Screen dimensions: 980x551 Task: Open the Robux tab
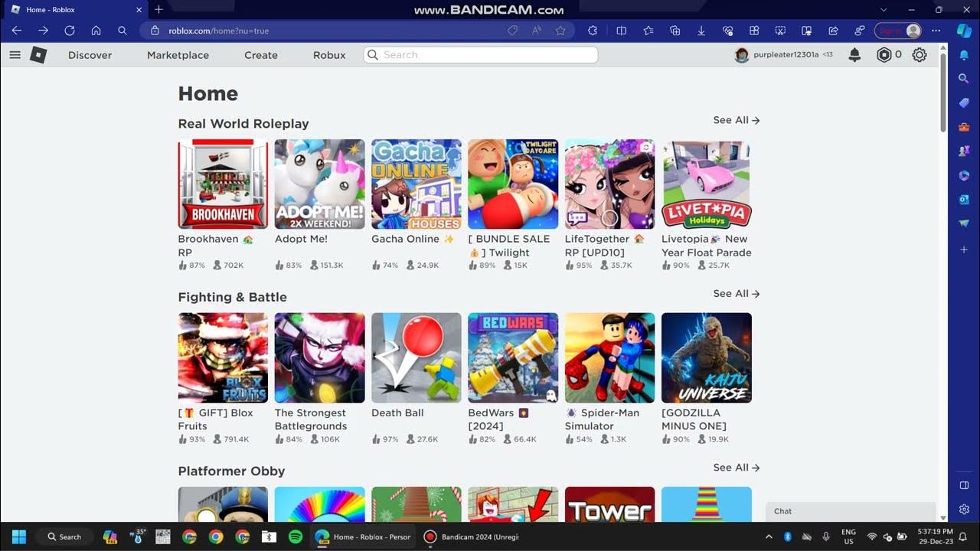[329, 55]
